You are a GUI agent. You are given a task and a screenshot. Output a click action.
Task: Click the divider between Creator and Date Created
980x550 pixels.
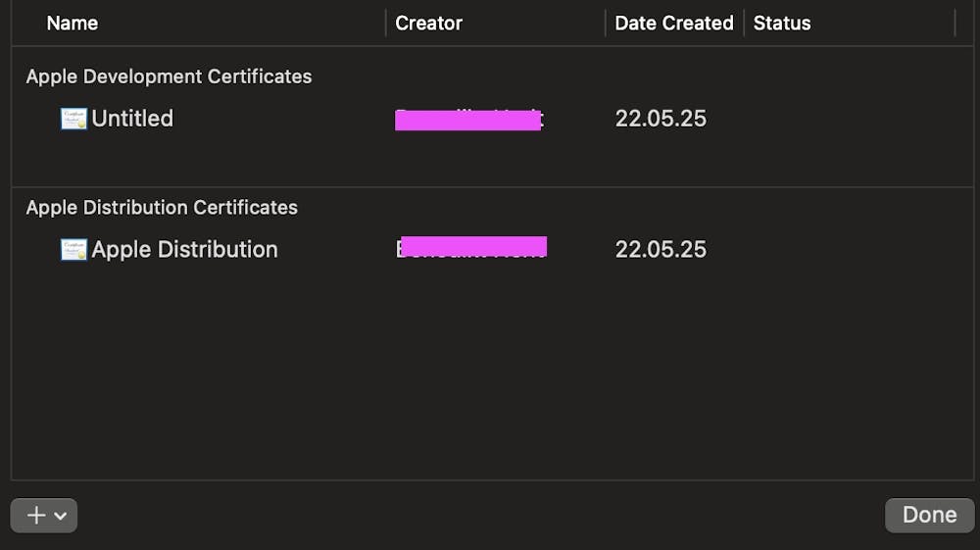(606, 23)
